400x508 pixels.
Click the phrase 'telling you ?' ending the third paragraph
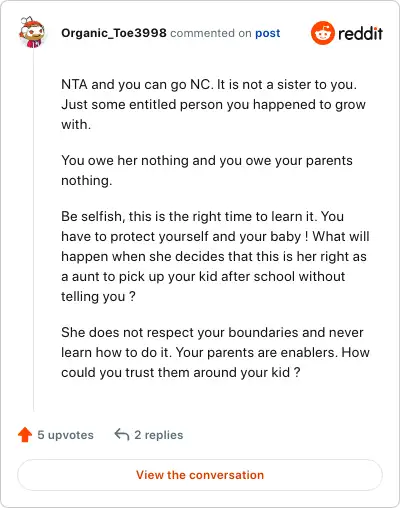click(98, 296)
